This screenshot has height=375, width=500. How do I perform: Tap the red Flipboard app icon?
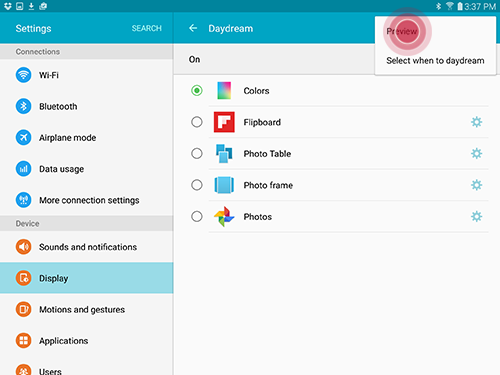[x=224, y=122]
